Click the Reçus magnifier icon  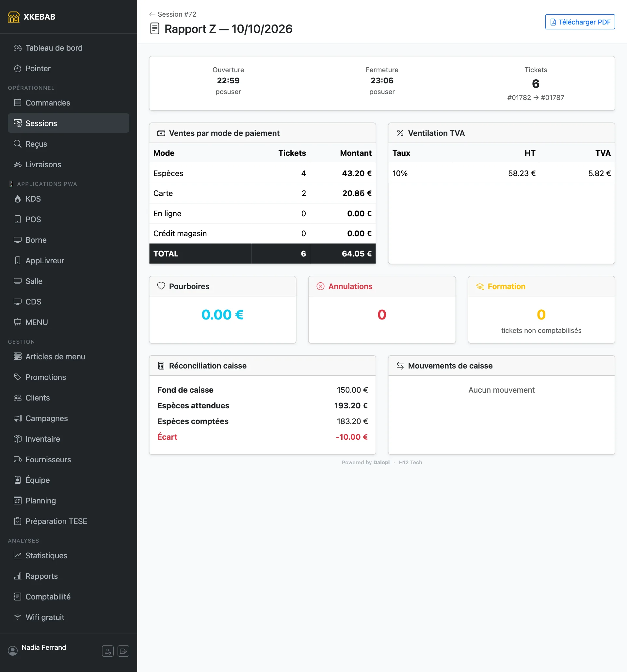pyautogui.click(x=18, y=144)
